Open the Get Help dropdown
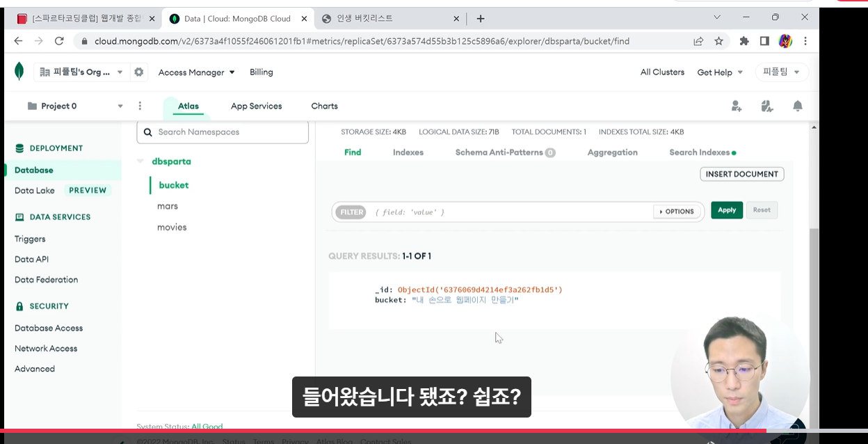The width and height of the screenshot is (868, 444). (x=721, y=72)
